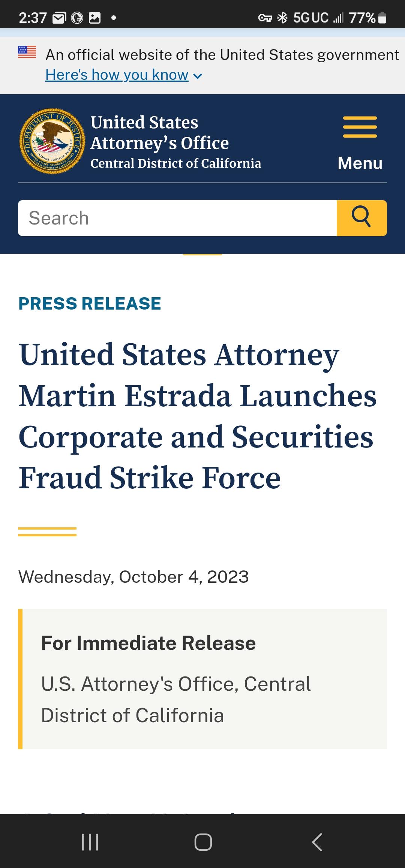The height and width of the screenshot is (868, 405).
Task: Tap the press release headline about Martin Estrada
Action: pyautogui.click(x=198, y=416)
